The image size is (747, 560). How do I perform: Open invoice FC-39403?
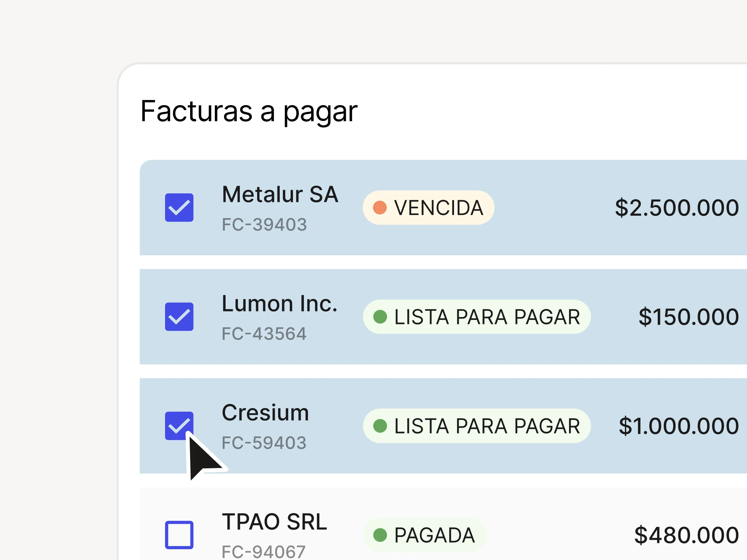pos(265,224)
